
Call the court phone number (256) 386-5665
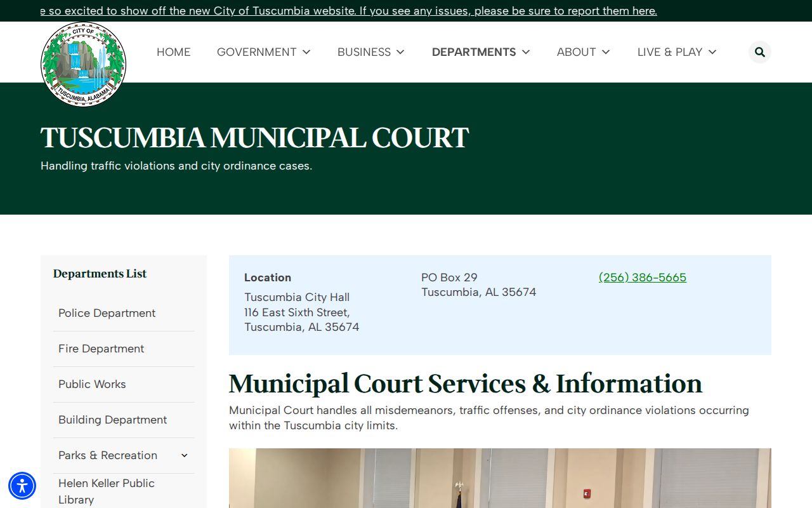642,277
